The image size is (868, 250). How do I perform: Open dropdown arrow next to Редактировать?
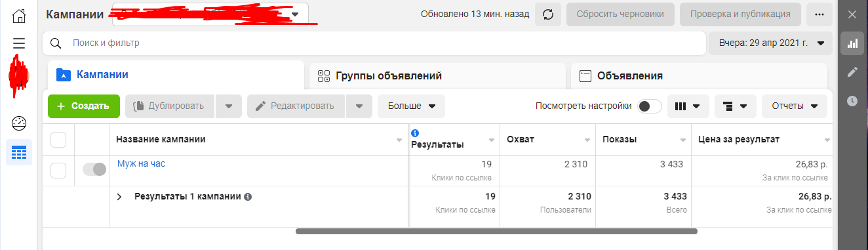point(359,106)
